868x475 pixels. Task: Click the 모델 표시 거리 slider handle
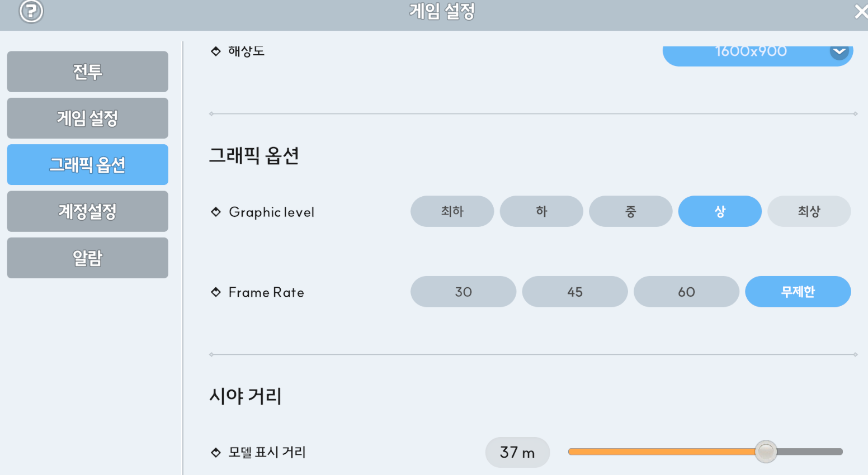[x=766, y=452]
